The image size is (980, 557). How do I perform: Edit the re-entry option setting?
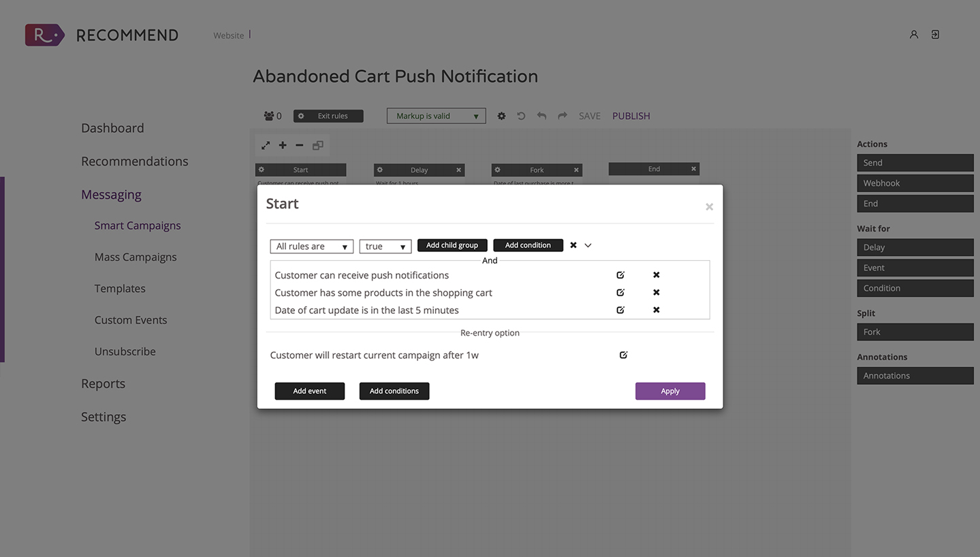(x=623, y=355)
